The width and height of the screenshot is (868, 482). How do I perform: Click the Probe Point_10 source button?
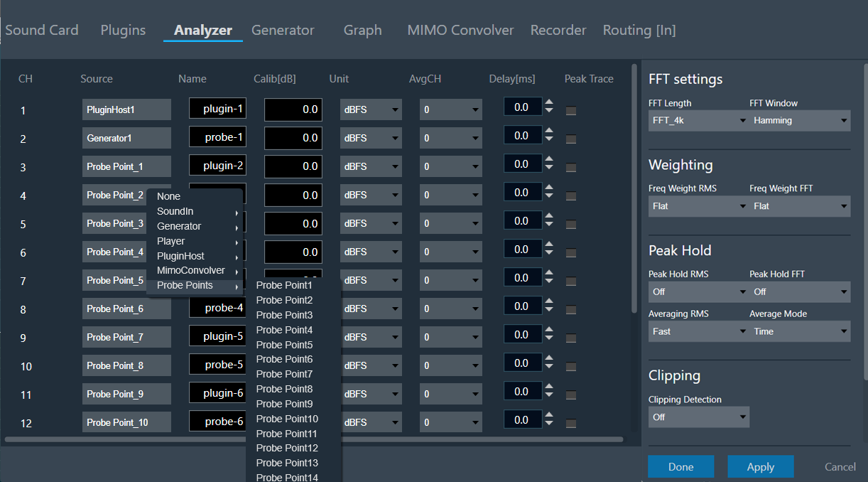(x=126, y=422)
